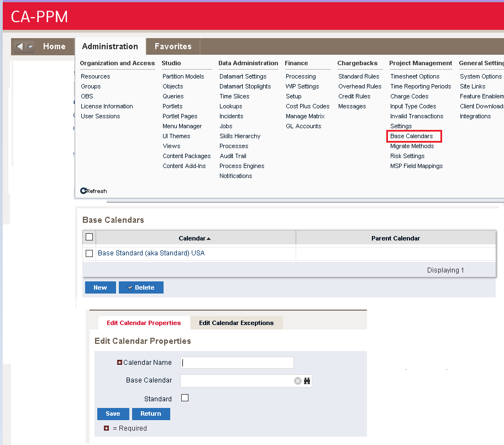504x445 pixels.
Task: Switch to Edit Calendar Exceptions tab
Action: pos(237,323)
